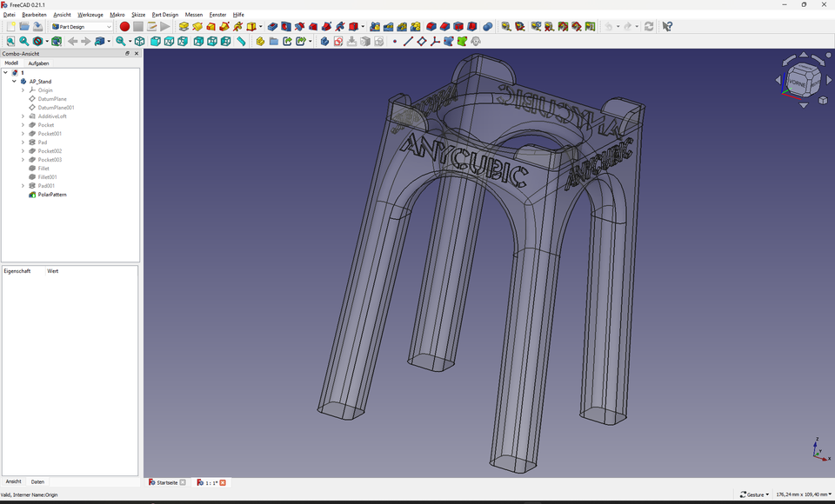Select the Pocket tool icon

coord(272,27)
